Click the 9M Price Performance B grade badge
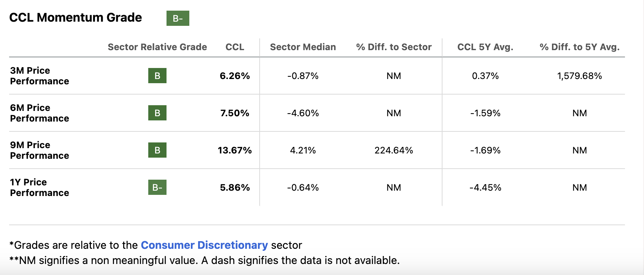This screenshot has height=275, width=644. pos(157,150)
